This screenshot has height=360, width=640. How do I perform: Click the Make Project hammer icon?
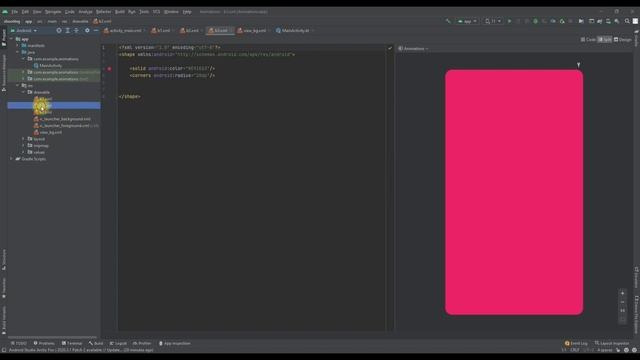[x=448, y=21]
